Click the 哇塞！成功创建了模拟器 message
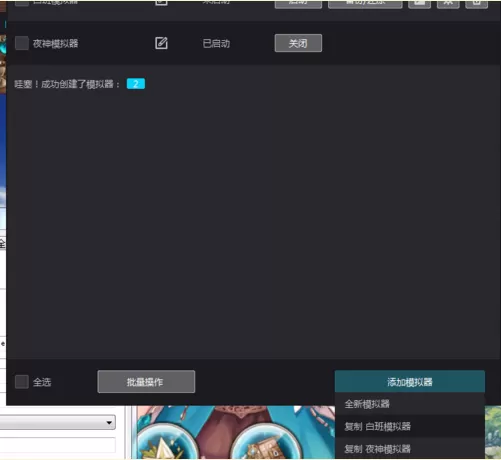This screenshot has height=460, width=501. point(67,84)
